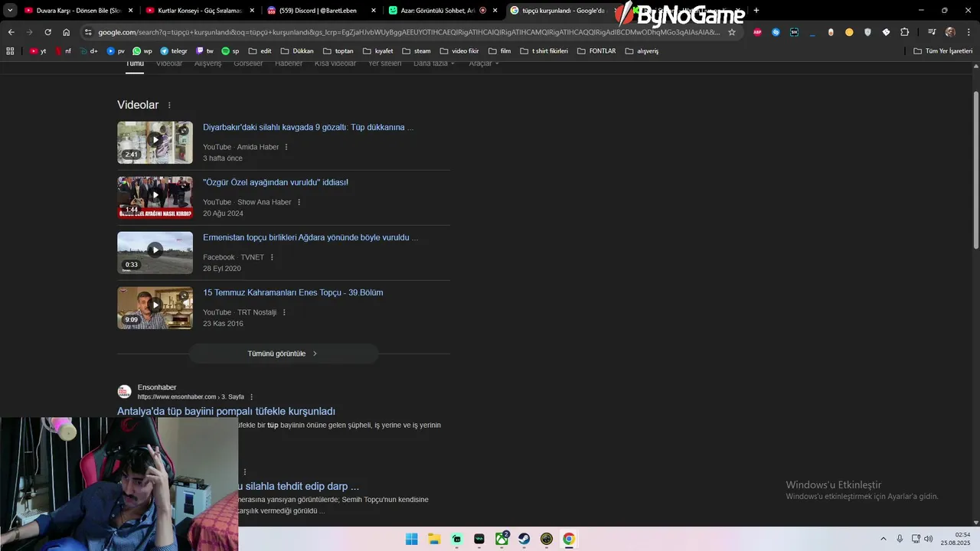980x551 pixels.
Task: Click the page vertical scrollbar
Action: click(975, 170)
